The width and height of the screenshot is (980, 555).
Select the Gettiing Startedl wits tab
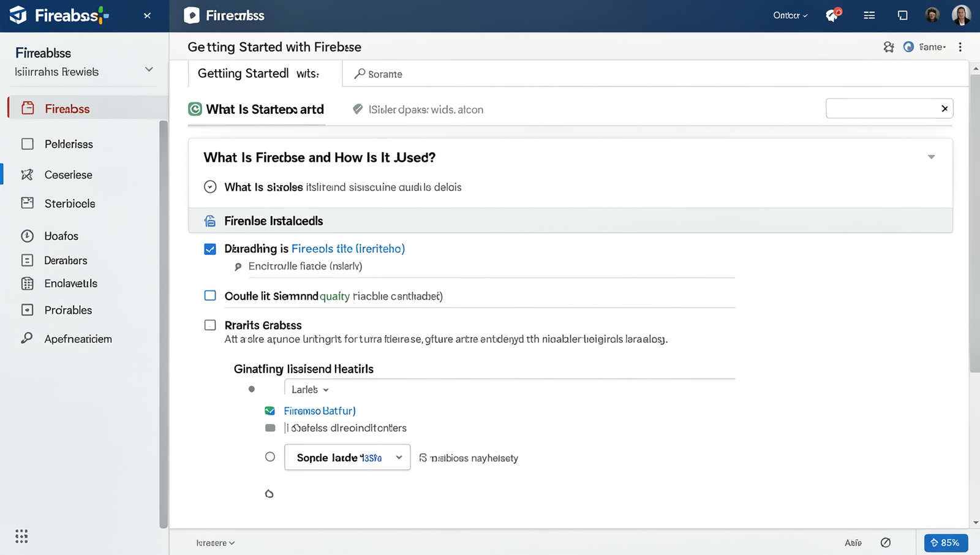coord(265,74)
